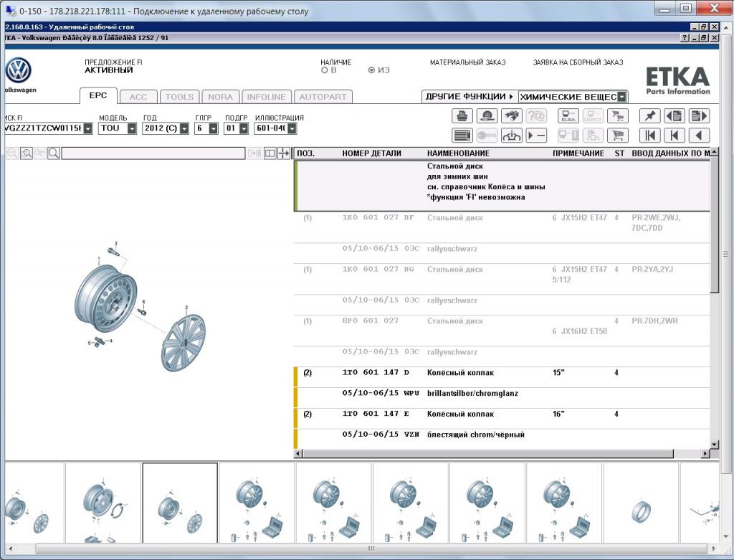This screenshot has height=560, width=734.
Task: Expand the ПОДГР dropdown showing 01
Action: pos(244,128)
